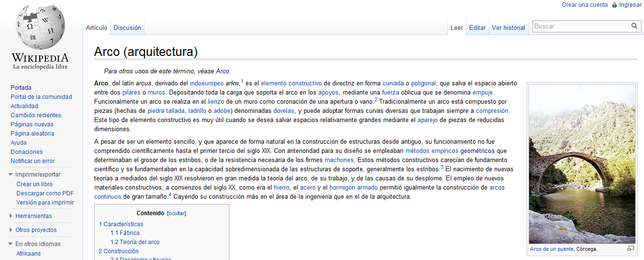Open the arch bridge photo thumbnail
Screen dimensions: 644x260
coord(582,164)
